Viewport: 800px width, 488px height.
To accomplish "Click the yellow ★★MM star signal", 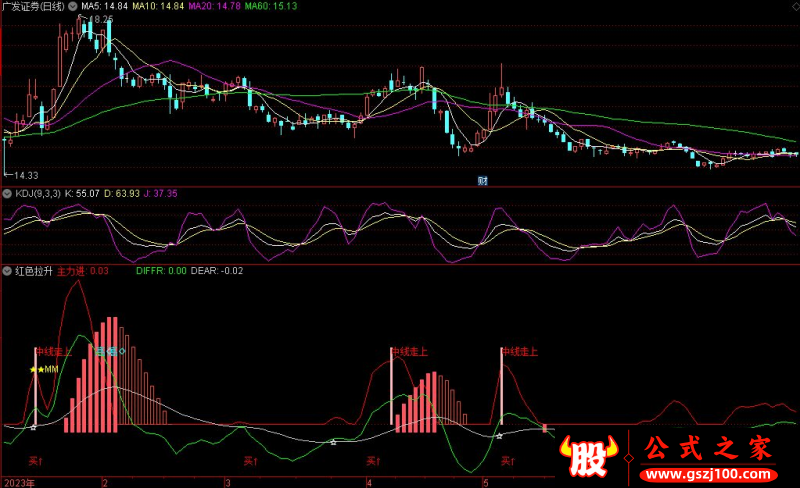I will click(x=45, y=370).
